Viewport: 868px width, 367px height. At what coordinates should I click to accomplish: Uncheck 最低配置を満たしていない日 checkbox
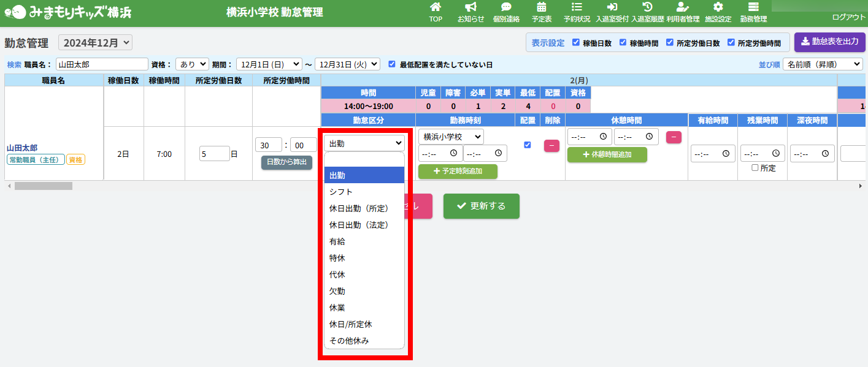(x=392, y=64)
